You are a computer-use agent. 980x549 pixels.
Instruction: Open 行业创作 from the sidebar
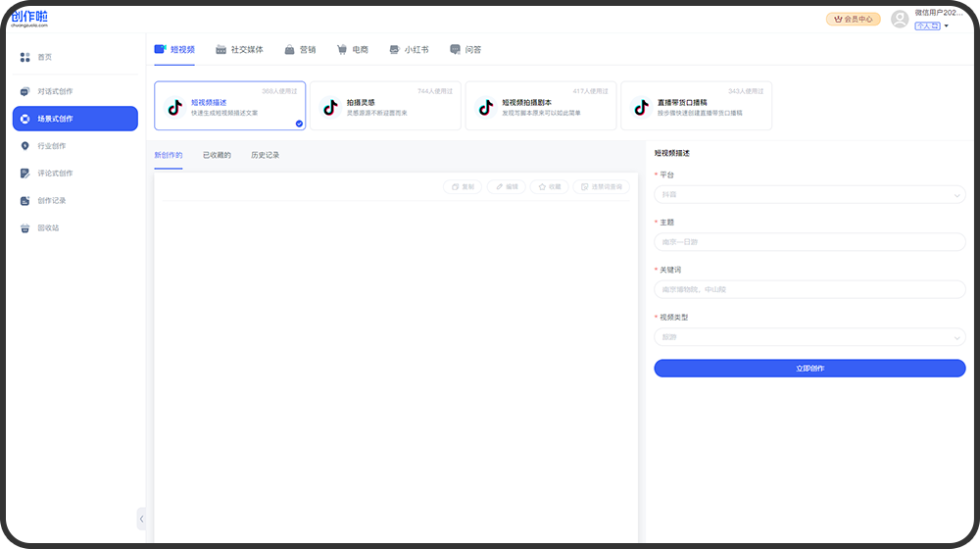coord(51,146)
